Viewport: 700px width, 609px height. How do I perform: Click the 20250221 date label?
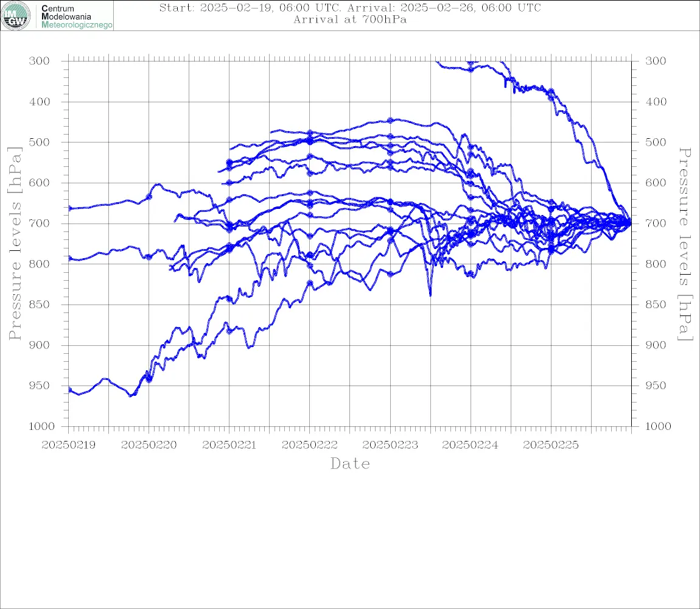[x=229, y=445]
